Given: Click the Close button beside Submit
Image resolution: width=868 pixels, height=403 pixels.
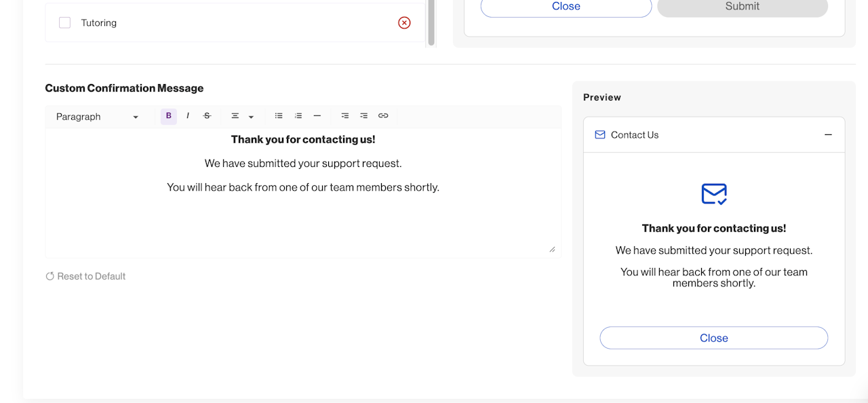Looking at the screenshot, I should [566, 7].
